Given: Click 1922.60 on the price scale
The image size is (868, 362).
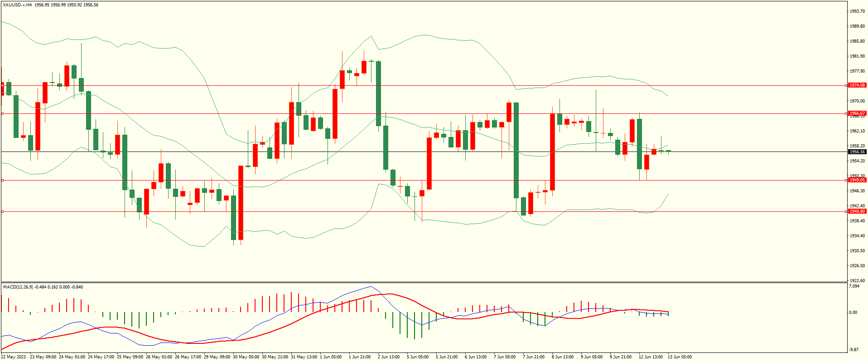Looking at the screenshot, I should 857,281.
